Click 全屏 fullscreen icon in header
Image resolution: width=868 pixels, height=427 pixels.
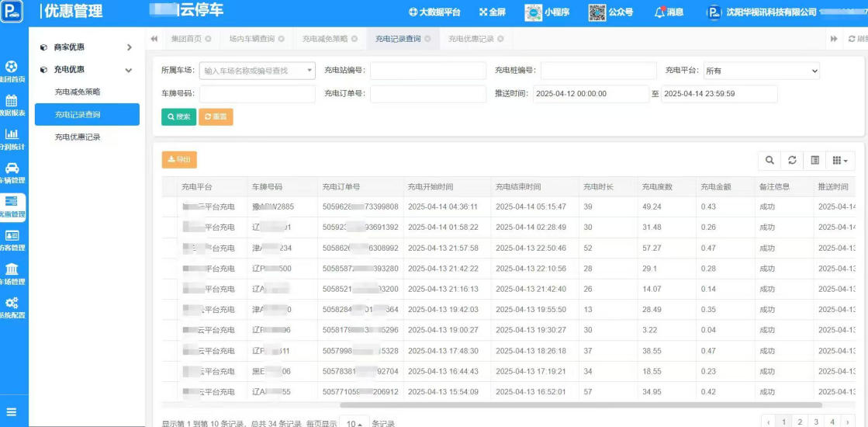click(x=492, y=12)
